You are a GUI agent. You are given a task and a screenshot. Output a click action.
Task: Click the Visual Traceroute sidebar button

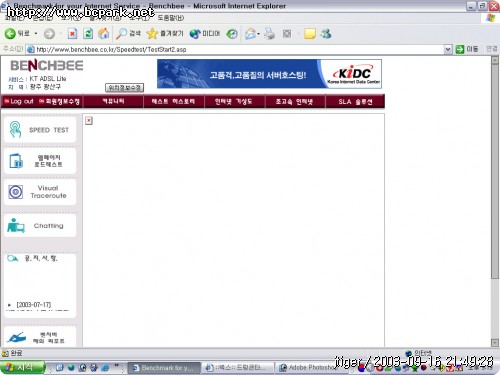tap(40, 192)
